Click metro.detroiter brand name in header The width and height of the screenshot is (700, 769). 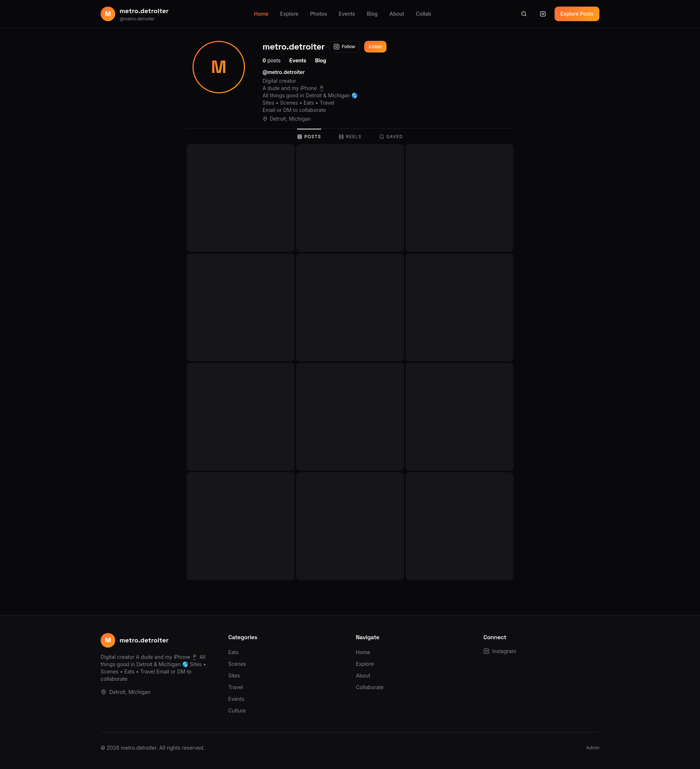[x=144, y=11]
